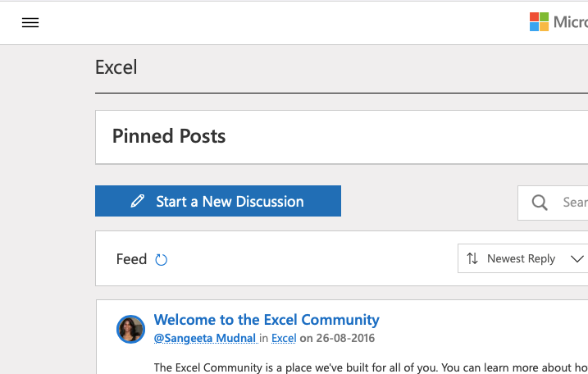This screenshot has width=588, height=374.
Task: Click the Excel page heading
Action: 116,67
